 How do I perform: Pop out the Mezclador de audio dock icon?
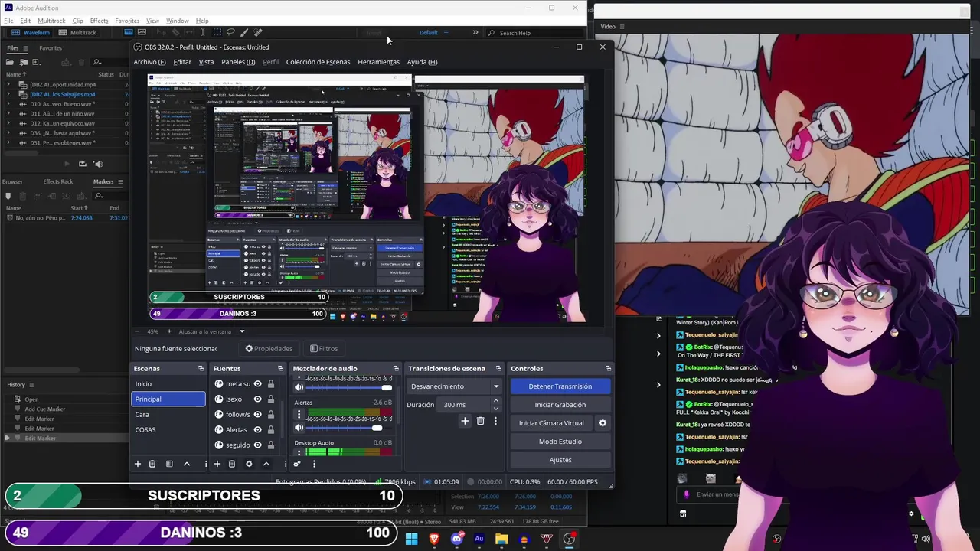pyautogui.click(x=396, y=369)
